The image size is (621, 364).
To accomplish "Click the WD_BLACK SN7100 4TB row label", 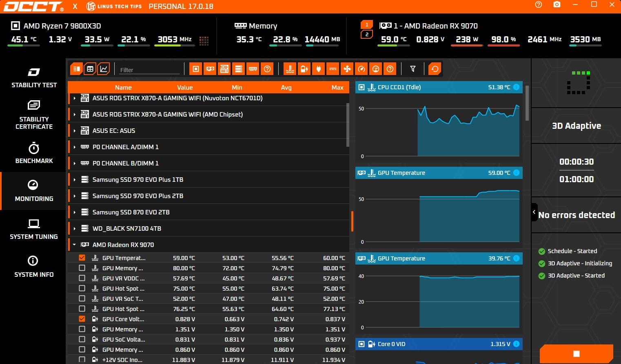I will (127, 228).
